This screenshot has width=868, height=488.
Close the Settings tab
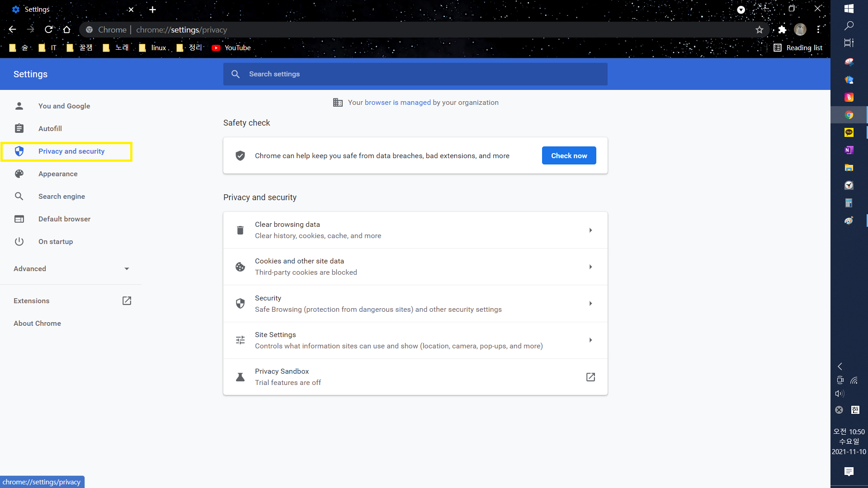[x=131, y=9]
